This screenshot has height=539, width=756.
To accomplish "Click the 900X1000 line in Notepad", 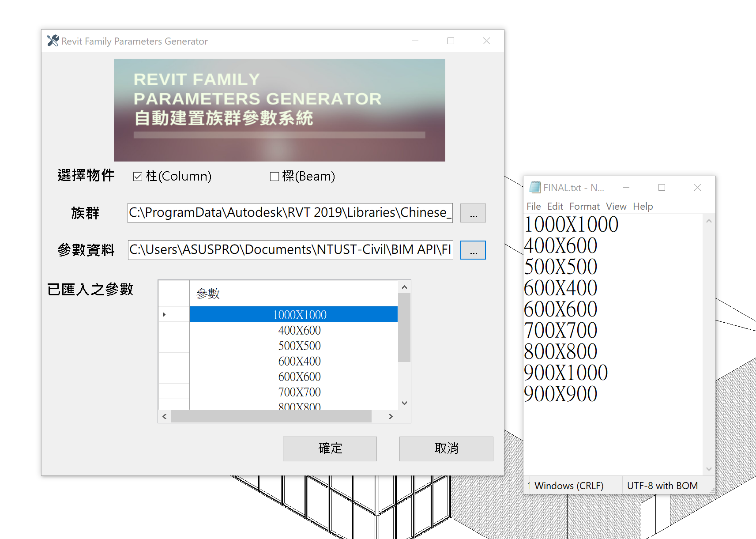I will coord(566,373).
